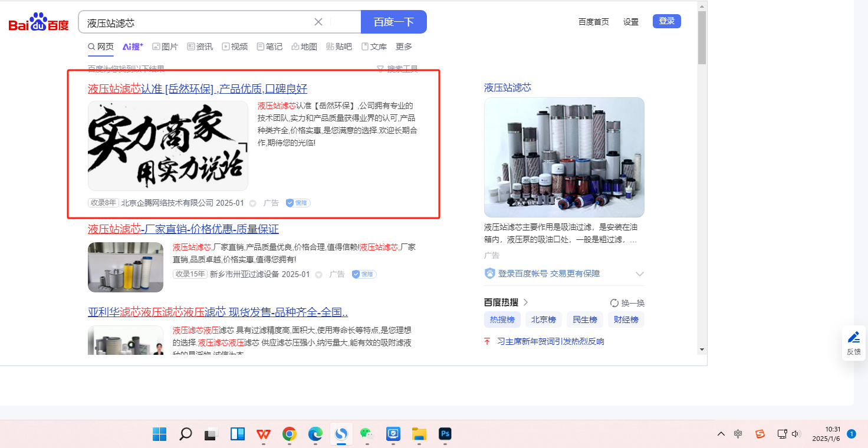
Task: Select the 北京榜 tab in 百度热搜
Action: click(543, 319)
